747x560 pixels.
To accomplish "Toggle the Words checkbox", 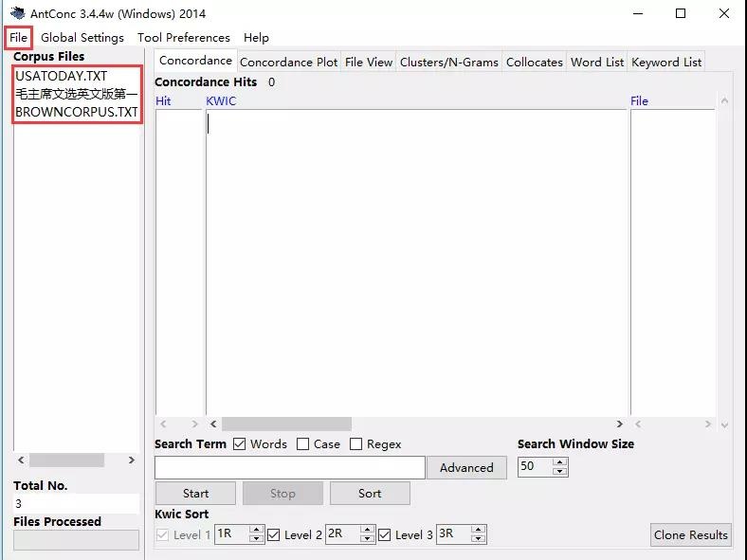I will click(x=239, y=444).
